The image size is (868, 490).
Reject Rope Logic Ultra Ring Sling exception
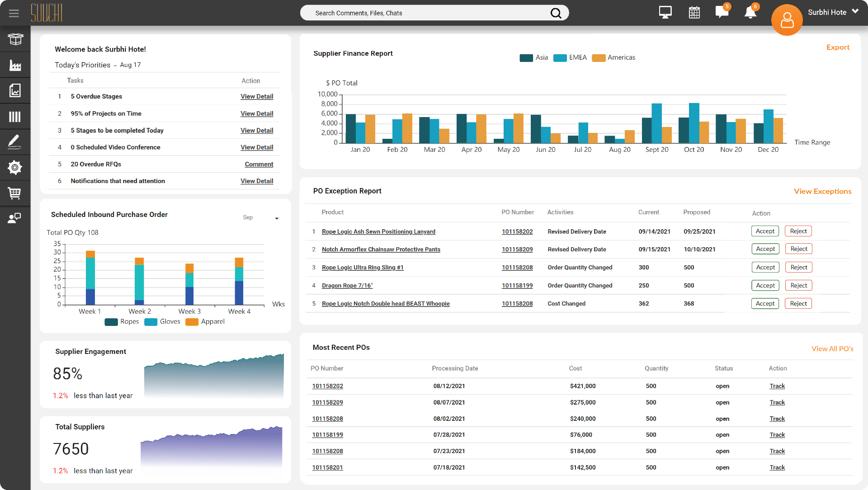coord(799,267)
